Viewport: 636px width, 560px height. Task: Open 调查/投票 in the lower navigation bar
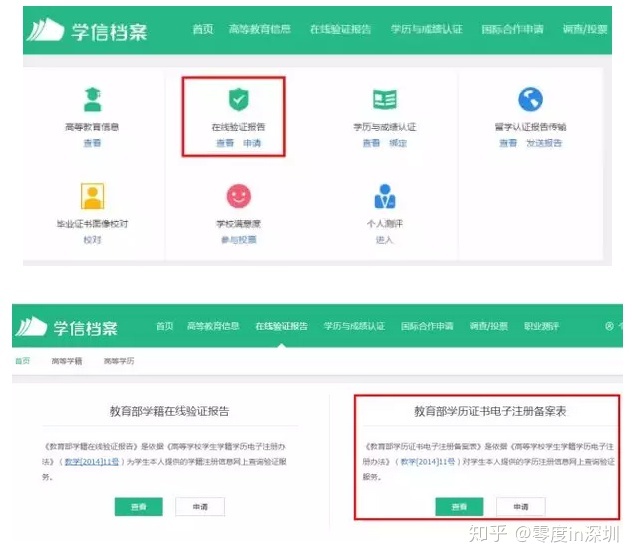pos(489,326)
